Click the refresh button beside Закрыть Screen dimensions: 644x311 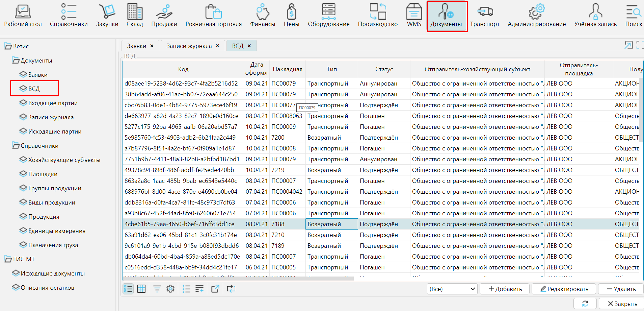[x=585, y=304]
